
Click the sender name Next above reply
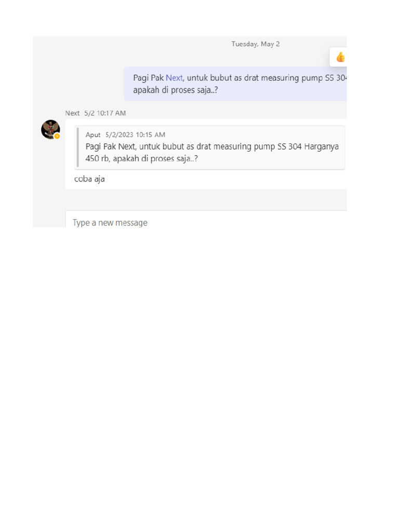click(72, 113)
